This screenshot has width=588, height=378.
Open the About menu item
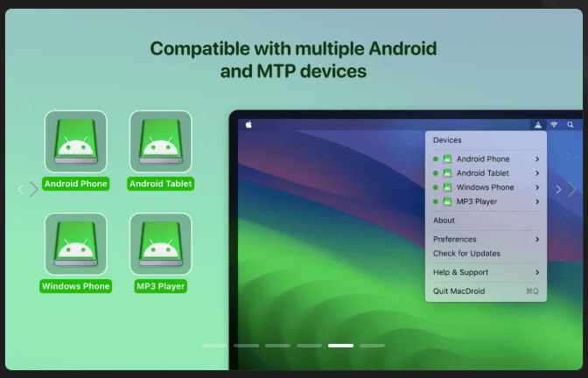click(486, 220)
